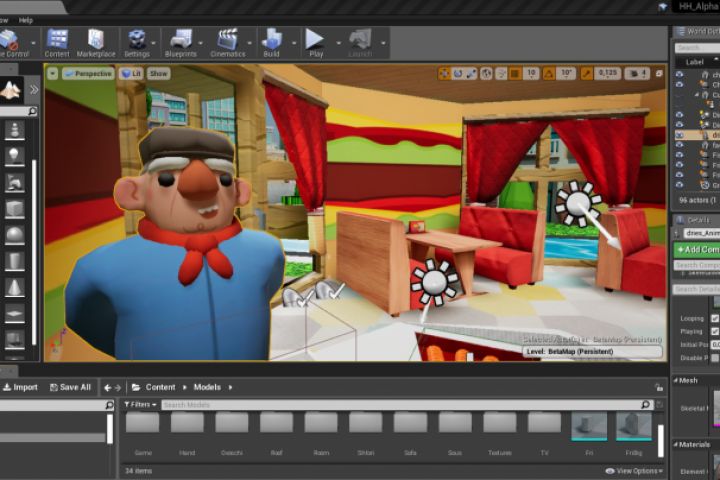Open the Show flags menu
Image resolution: width=720 pixels, height=480 pixels.
(158, 73)
